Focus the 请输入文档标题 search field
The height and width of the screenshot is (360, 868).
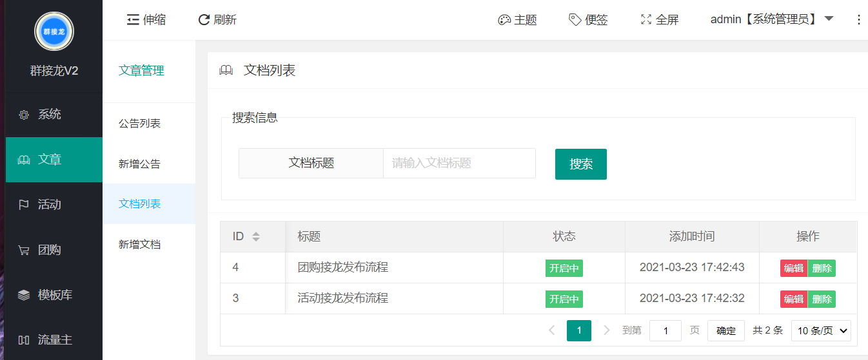[459, 164]
